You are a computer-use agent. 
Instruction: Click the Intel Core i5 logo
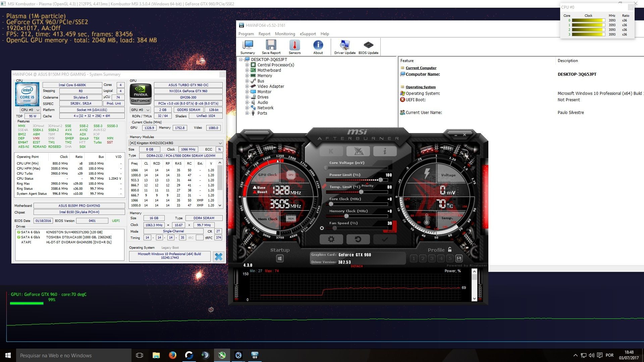[x=27, y=95]
